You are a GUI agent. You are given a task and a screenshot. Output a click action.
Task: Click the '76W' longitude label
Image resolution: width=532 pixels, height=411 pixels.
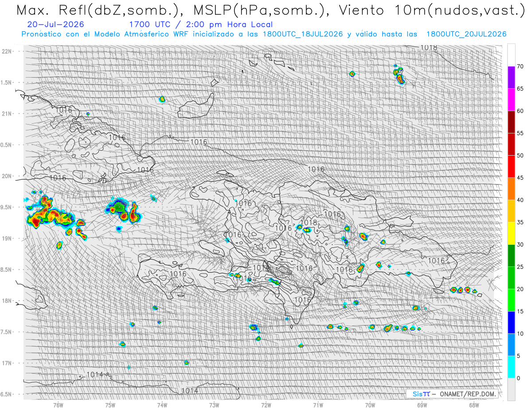[x=58, y=405]
